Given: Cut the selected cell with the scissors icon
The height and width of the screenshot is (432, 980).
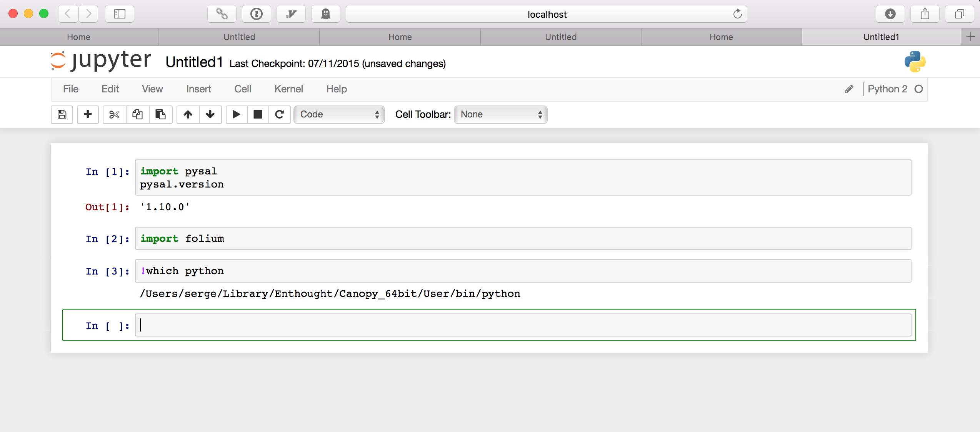Looking at the screenshot, I should [x=114, y=114].
